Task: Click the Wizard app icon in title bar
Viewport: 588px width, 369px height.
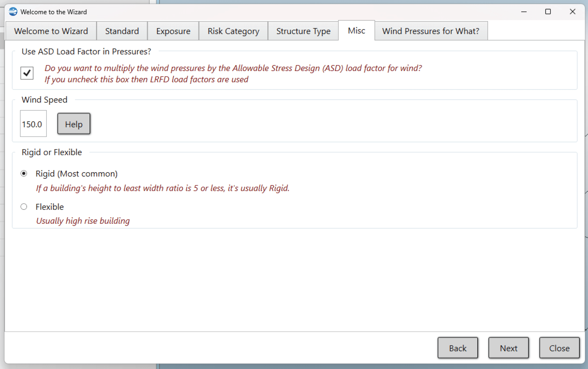Action: pyautogui.click(x=13, y=12)
